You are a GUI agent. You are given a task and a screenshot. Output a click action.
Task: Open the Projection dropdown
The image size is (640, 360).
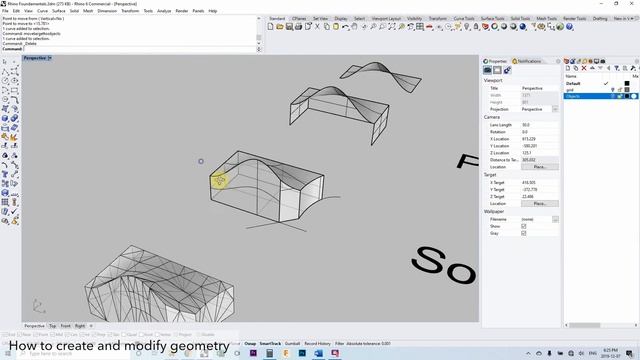pos(555,109)
